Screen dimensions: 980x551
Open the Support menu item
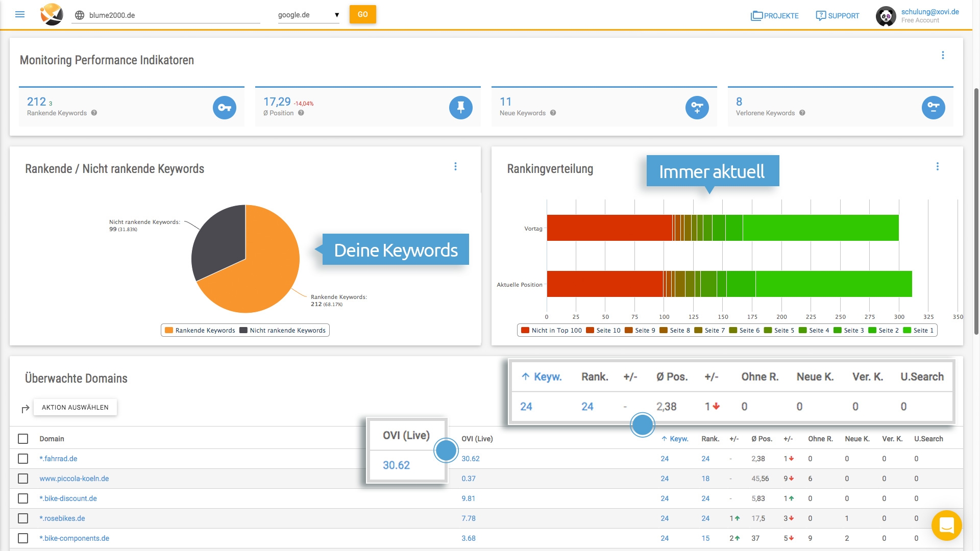coord(837,16)
